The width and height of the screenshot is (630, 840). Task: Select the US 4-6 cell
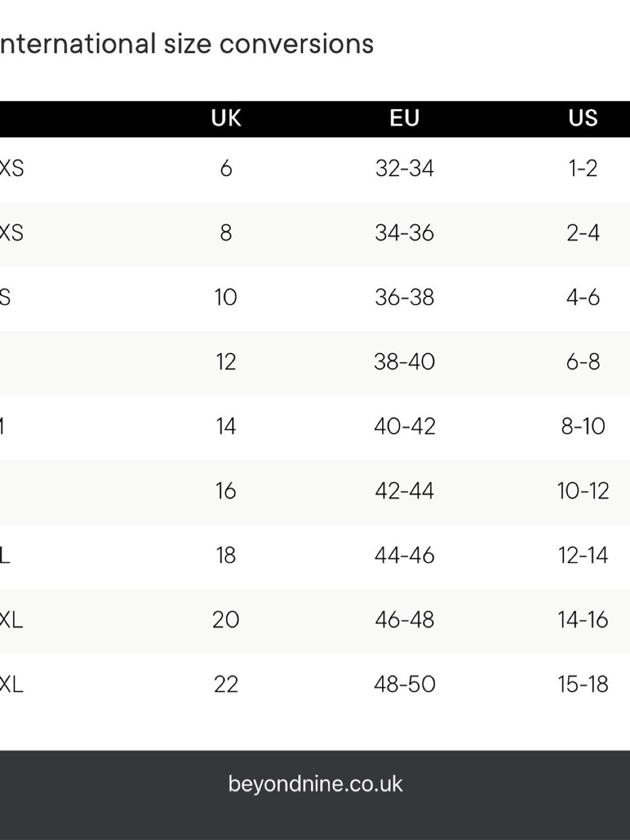point(583,297)
